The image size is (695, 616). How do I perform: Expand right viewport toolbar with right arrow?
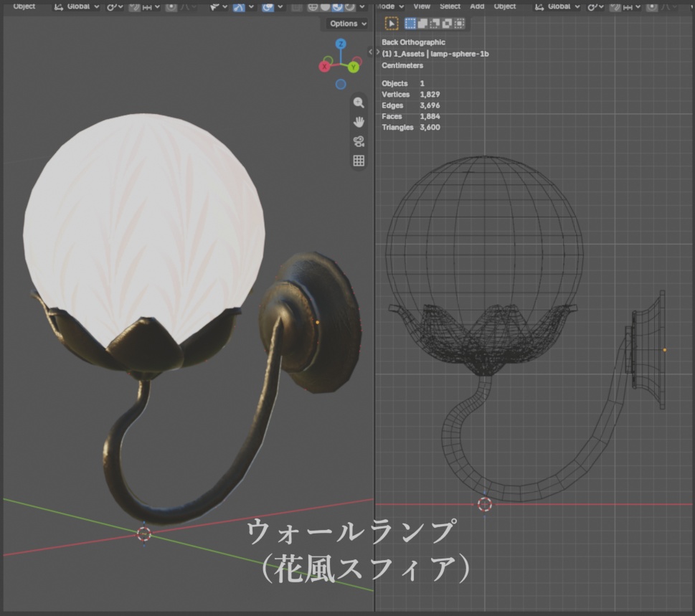[378, 52]
